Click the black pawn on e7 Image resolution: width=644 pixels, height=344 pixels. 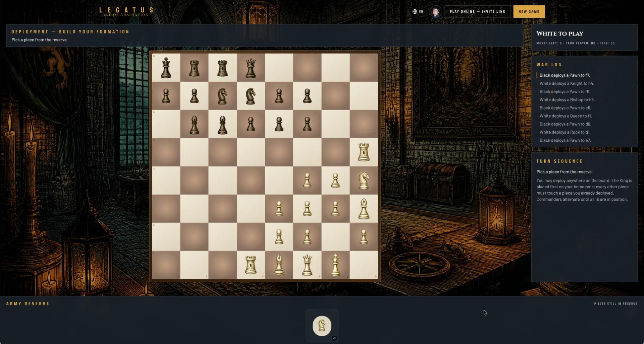[279, 96]
